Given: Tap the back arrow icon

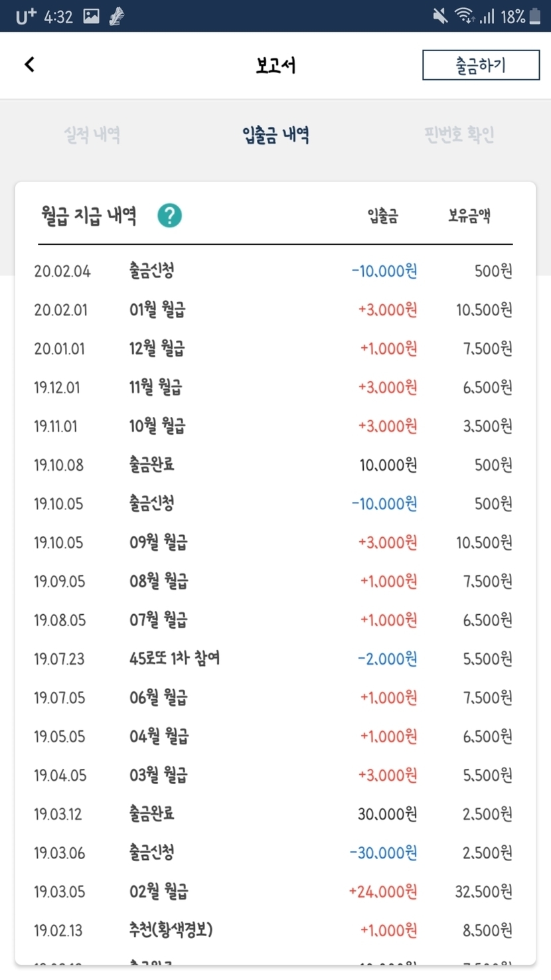Looking at the screenshot, I should click(x=30, y=64).
